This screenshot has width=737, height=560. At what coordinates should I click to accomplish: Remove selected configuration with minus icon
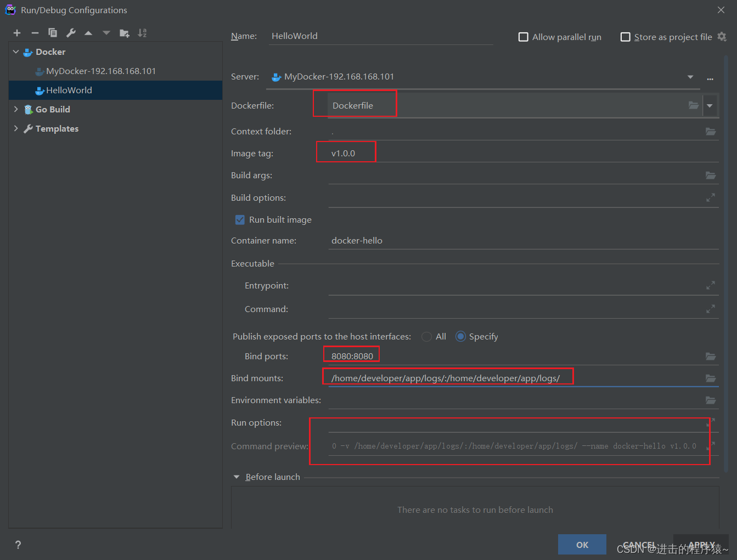(35, 33)
